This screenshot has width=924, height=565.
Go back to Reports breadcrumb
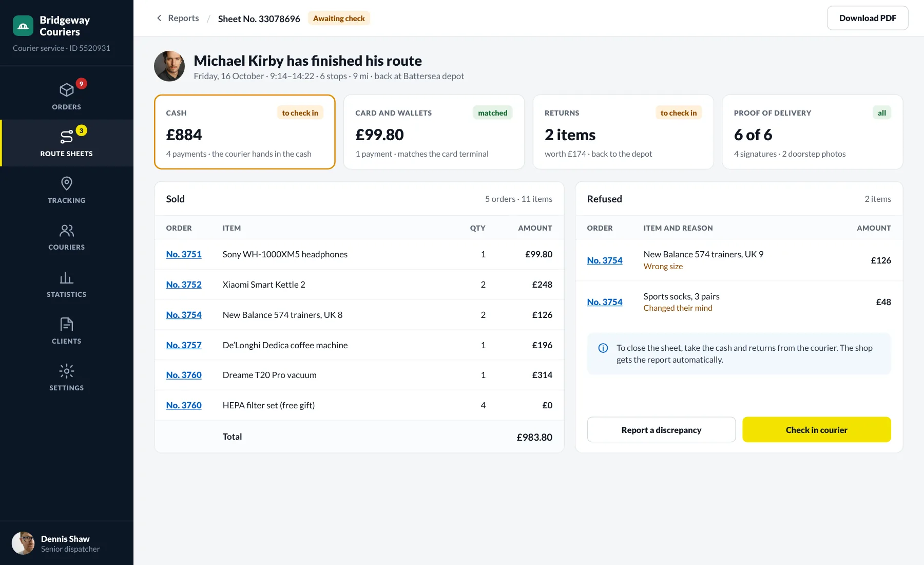[183, 18]
